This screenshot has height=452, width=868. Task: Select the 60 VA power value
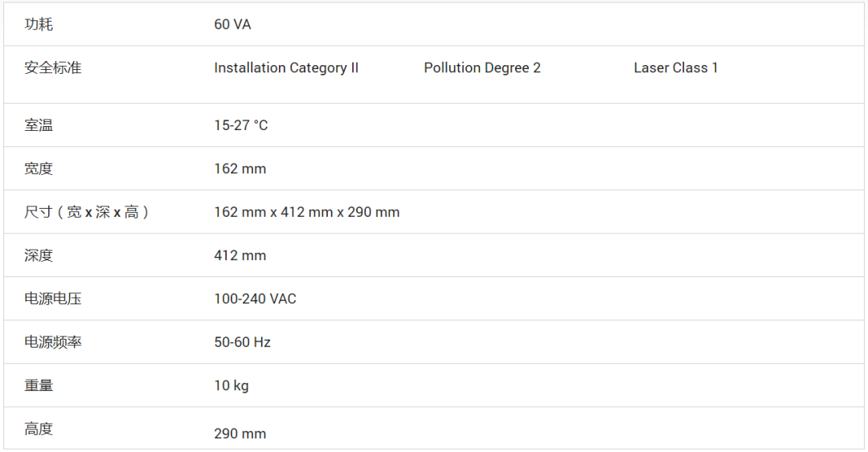point(232,25)
